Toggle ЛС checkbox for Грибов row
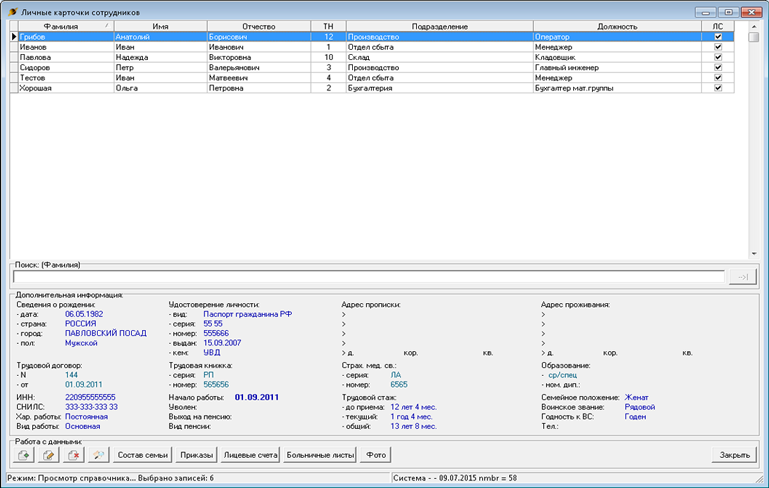 (x=718, y=37)
